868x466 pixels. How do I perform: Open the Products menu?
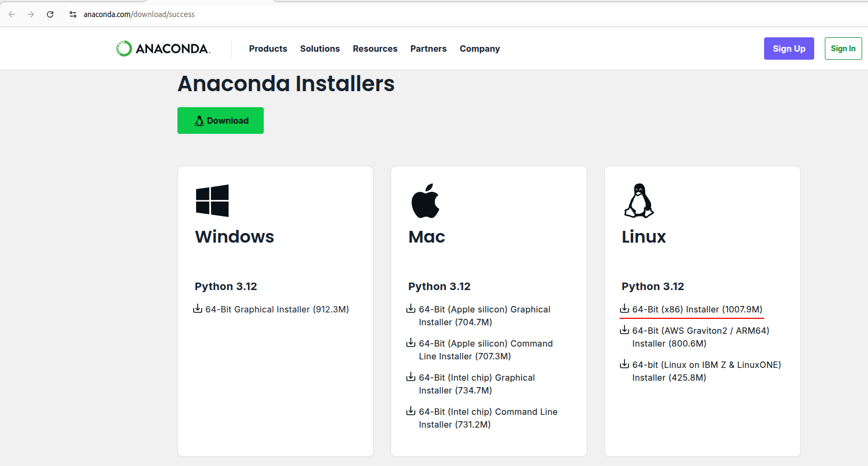tap(268, 49)
